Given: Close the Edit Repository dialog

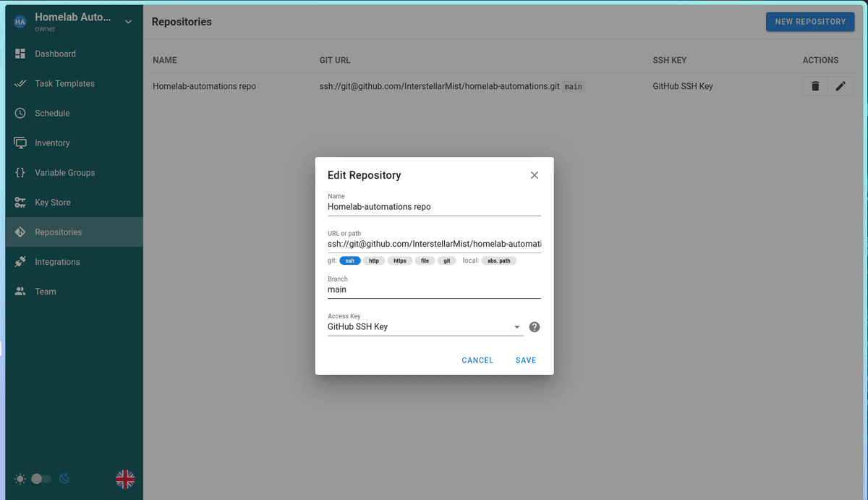Looking at the screenshot, I should click(535, 175).
